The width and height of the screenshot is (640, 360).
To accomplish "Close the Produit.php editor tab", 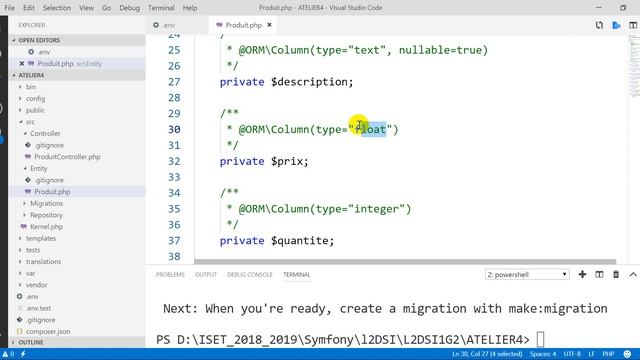I will pyautogui.click(x=269, y=25).
